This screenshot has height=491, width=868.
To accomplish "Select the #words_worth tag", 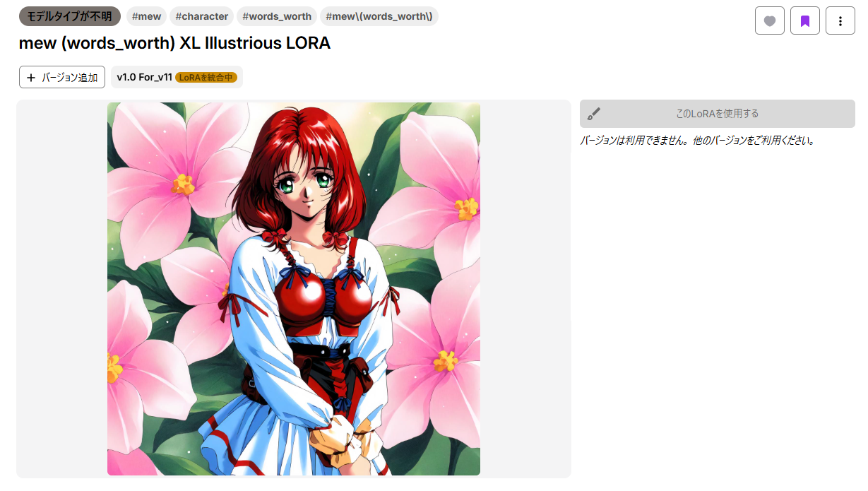I will [277, 16].
